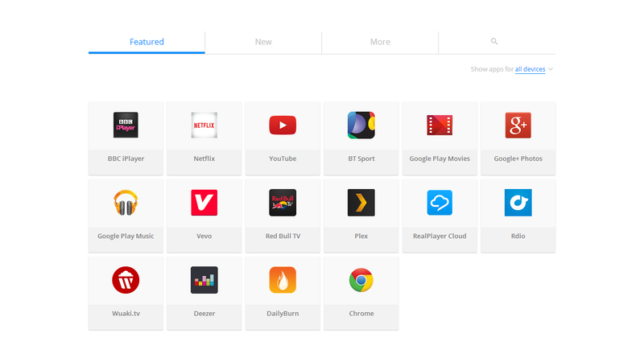This screenshot has width=644, height=362.
Task: Click the Netflix label text
Action: 204,158
